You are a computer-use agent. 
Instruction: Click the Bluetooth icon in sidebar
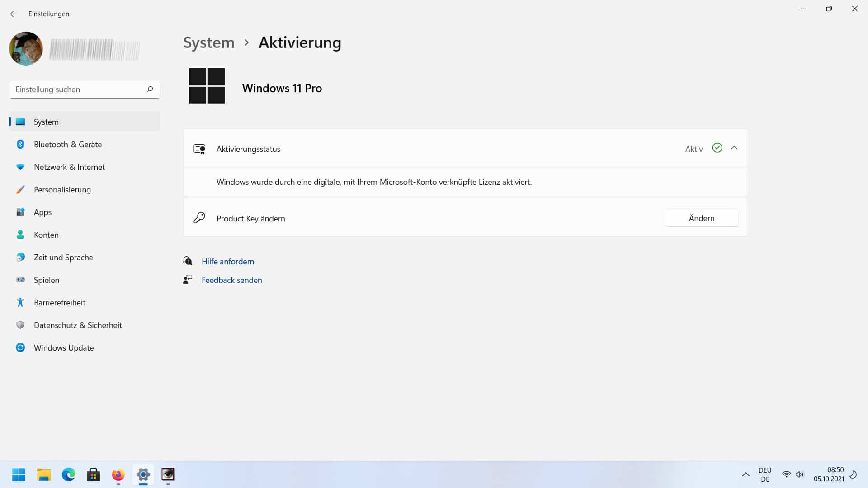[x=20, y=144]
